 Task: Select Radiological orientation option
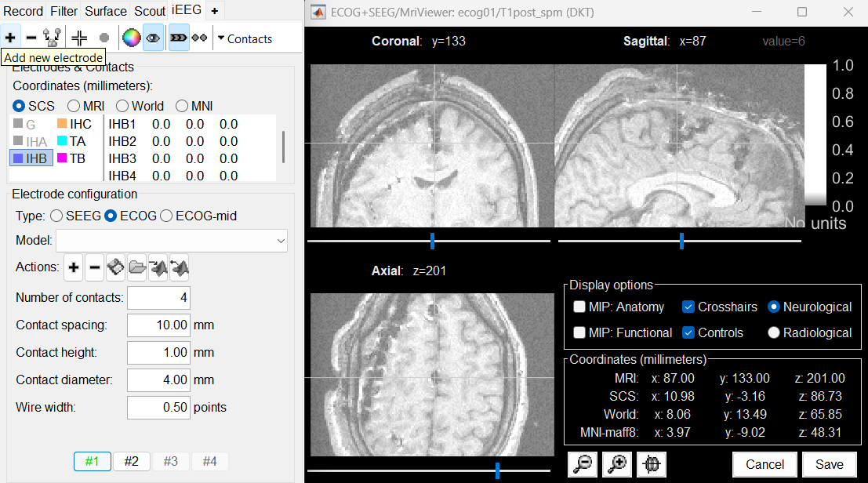tap(774, 332)
